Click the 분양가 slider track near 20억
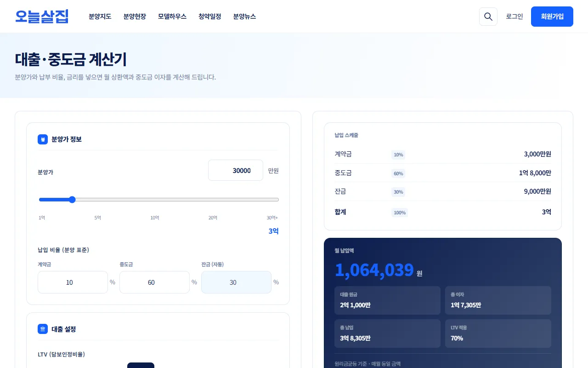 click(213, 200)
